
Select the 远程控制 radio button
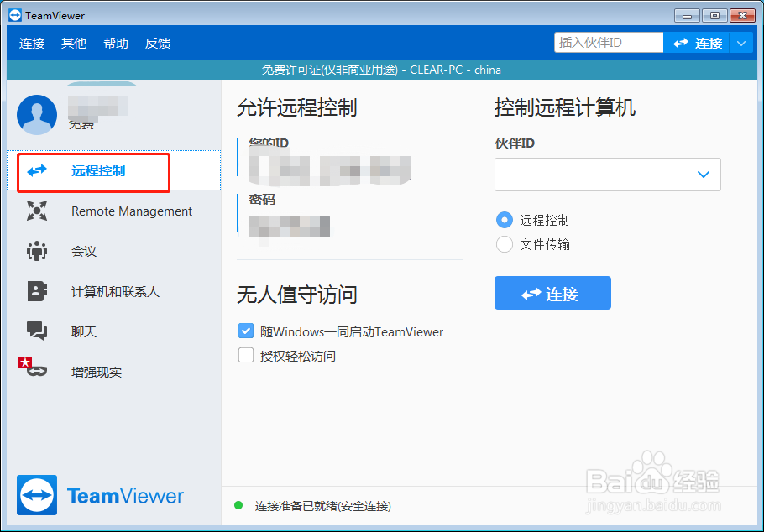pyautogui.click(x=505, y=220)
